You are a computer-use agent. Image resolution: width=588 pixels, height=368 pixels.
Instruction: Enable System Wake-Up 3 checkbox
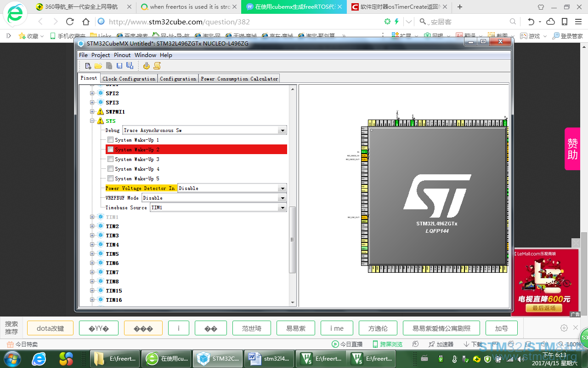coord(110,159)
